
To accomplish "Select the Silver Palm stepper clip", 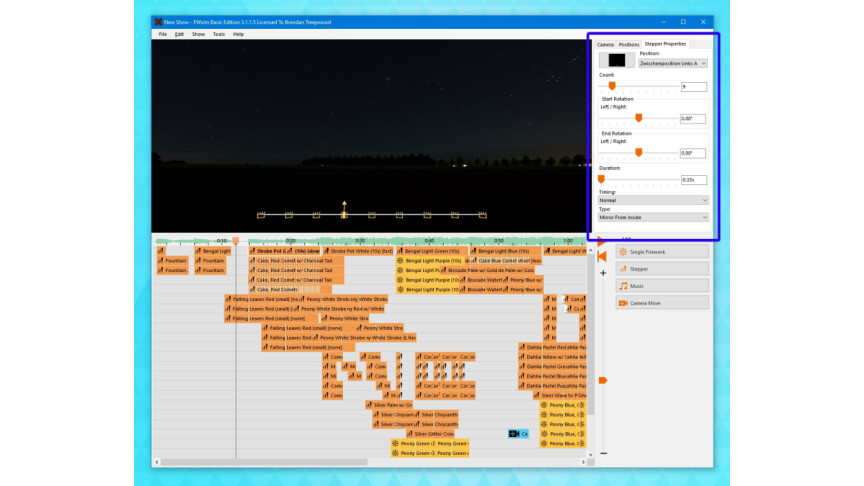I will pos(388,405).
